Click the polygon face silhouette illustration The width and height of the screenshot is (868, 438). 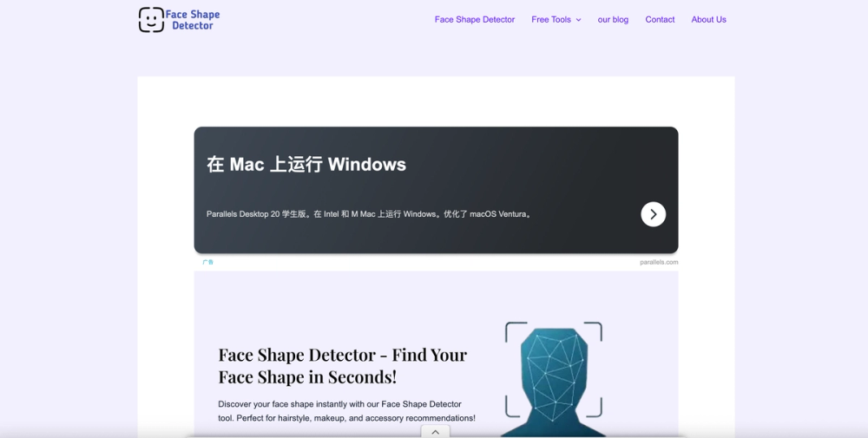pos(554,379)
